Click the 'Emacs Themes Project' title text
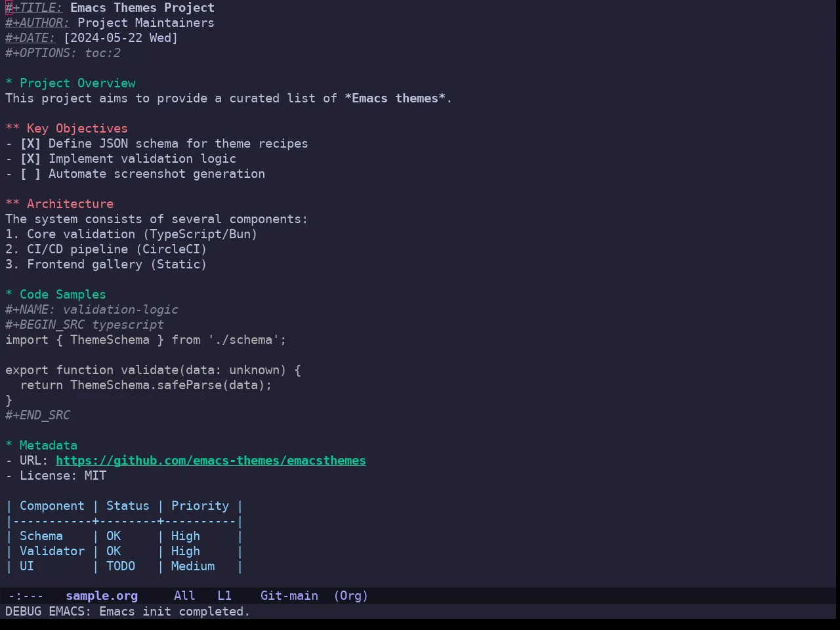This screenshot has width=840, height=630. pos(142,8)
